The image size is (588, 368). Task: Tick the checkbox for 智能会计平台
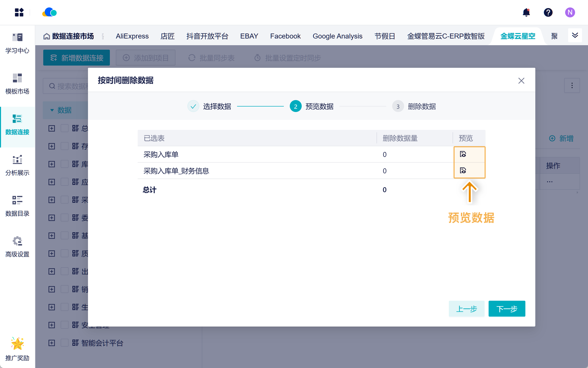(65, 343)
